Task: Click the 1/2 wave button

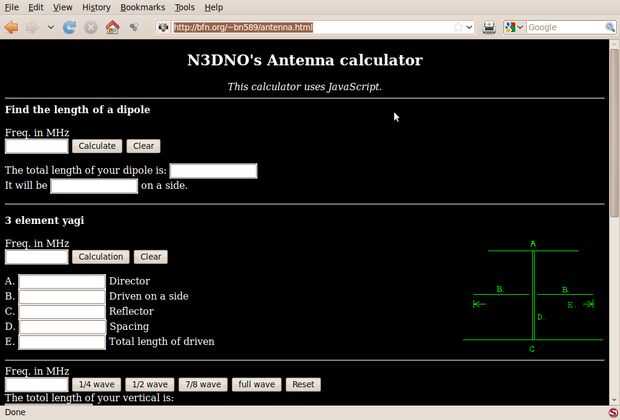Action: click(x=150, y=384)
